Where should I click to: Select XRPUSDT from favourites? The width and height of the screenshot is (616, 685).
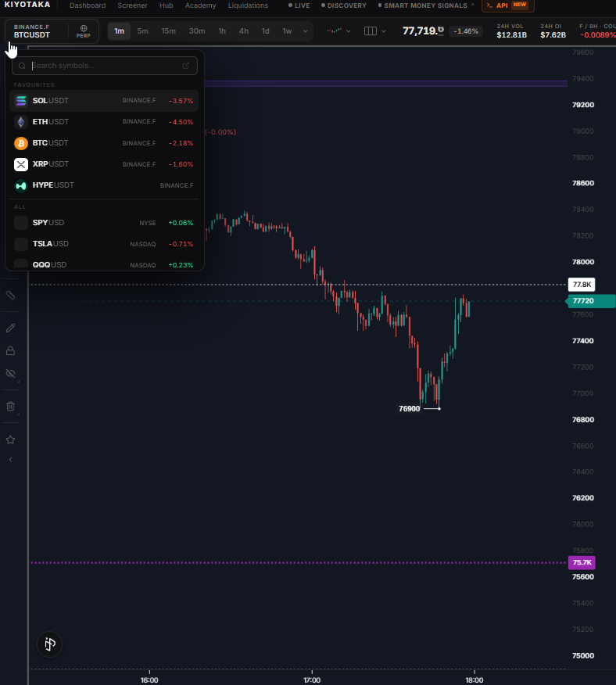pyautogui.click(x=104, y=164)
